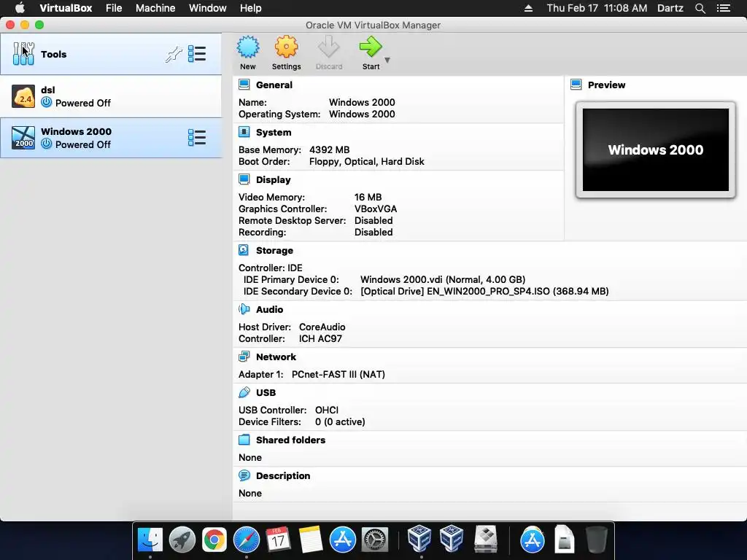
Task: Open the General section header link
Action: pos(274,85)
